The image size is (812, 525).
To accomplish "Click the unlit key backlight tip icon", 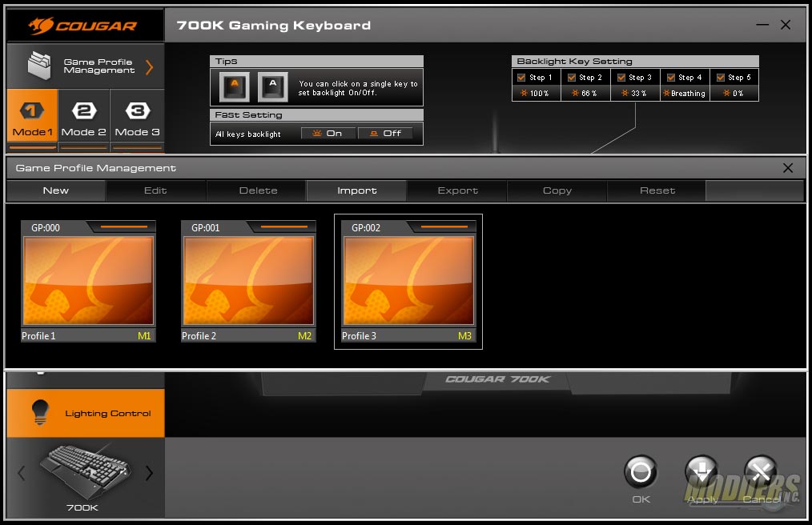I will (273, 86).
